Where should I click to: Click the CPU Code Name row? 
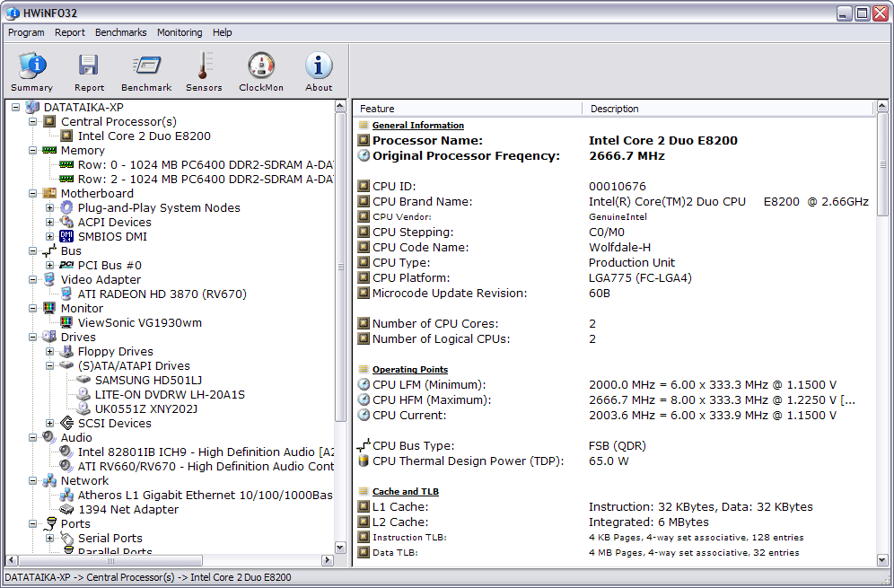tap(613, 248)
